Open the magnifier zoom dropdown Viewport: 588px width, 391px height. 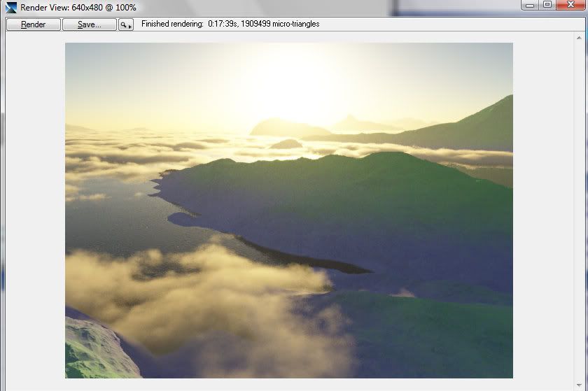coord(126,24)
